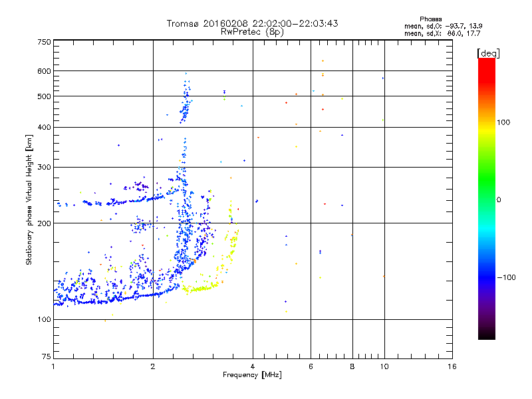Click the y-axis tick label '75'
The height and width of the screenshot is (399, 532).
47,356
